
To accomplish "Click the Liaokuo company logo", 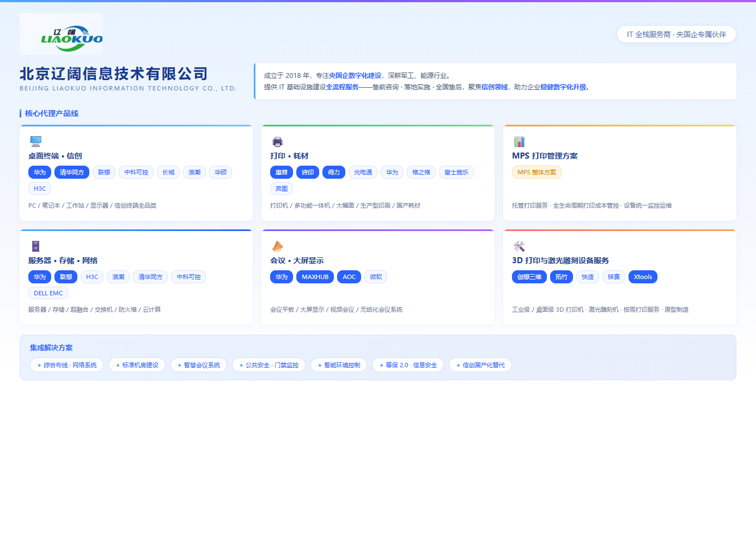I will coord(61,34).
